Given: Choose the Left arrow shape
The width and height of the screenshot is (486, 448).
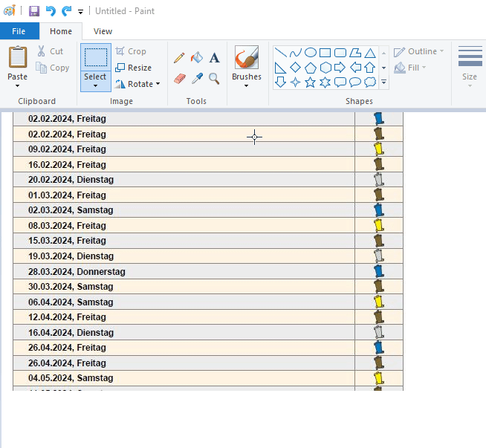Looking at the screenshot, I should (x=355, y=67).
